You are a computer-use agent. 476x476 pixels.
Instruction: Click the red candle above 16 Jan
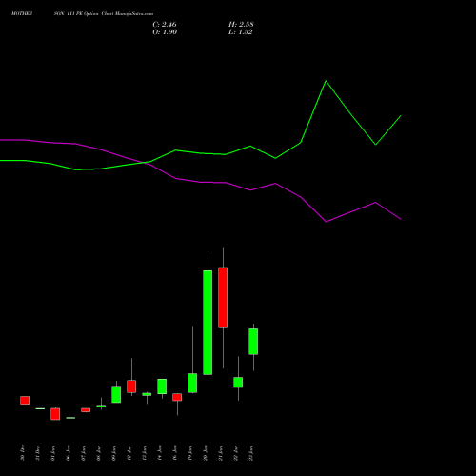pyautogui.click(x=177, y=397)
